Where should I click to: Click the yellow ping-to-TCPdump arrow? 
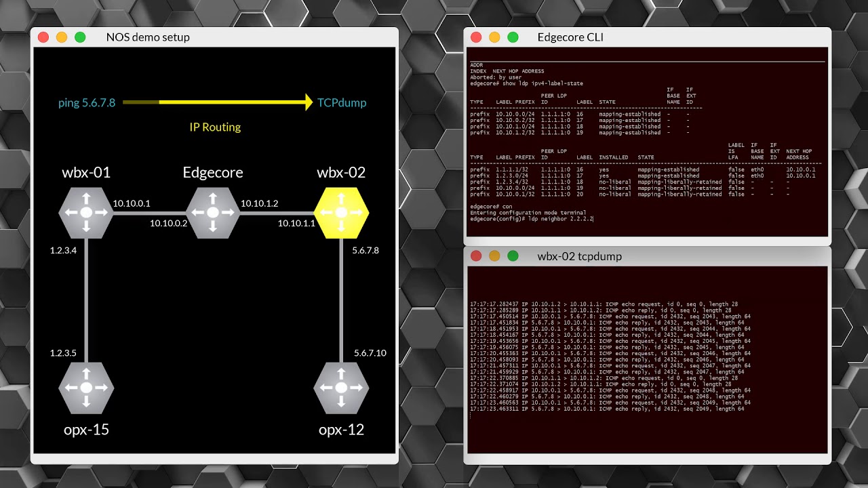pos(218,103)
